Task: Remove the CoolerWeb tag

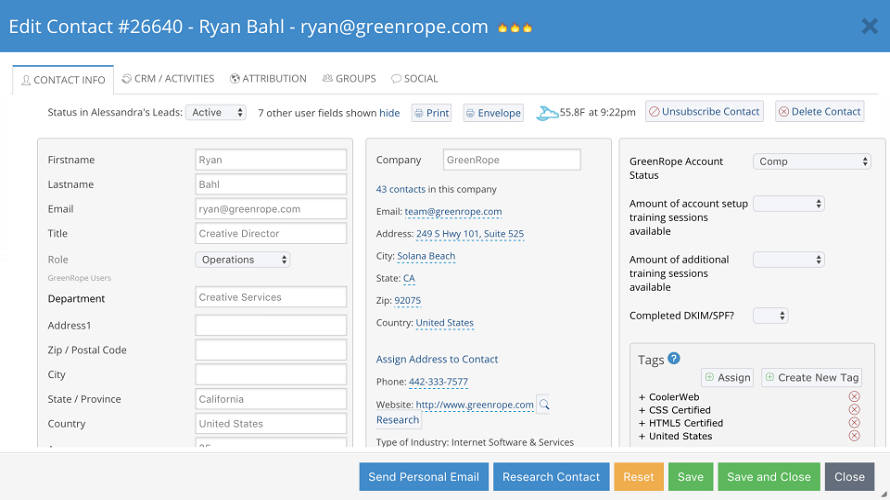Action: pyautogui.click(x=854, y=397)
